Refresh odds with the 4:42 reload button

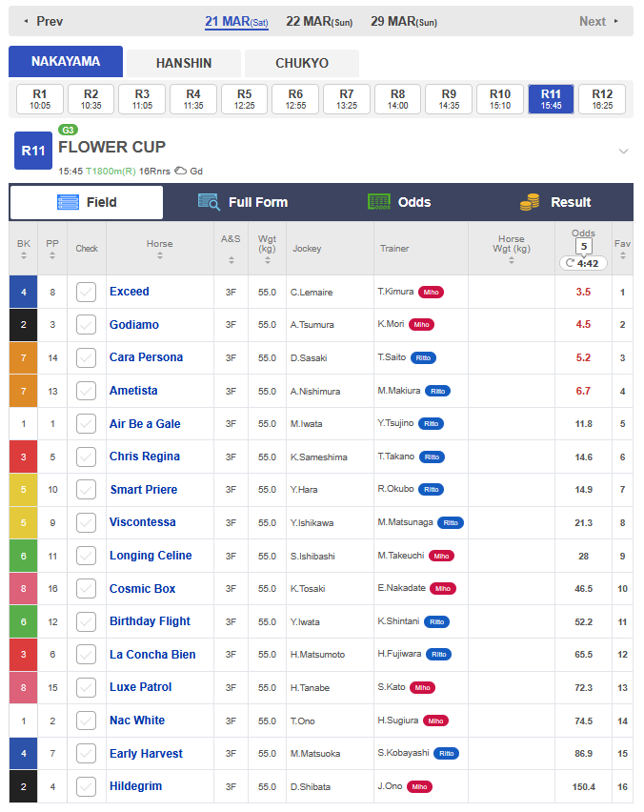click(583, 263)
